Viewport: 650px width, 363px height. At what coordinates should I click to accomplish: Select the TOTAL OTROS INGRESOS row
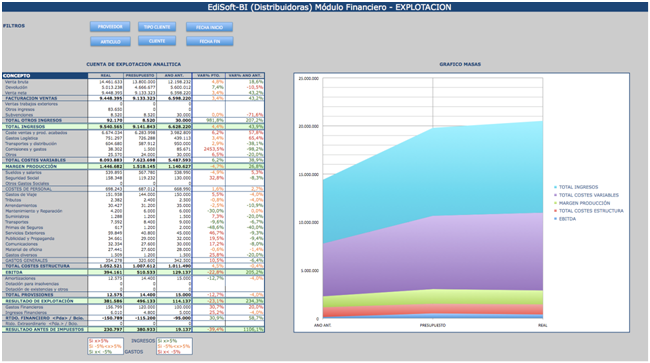[133, 120]
